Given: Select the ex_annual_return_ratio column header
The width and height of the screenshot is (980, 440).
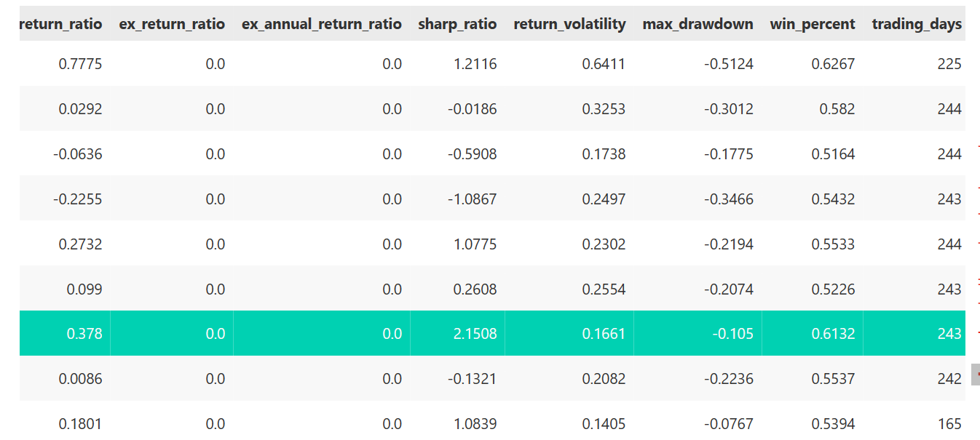Looking at the screenshot, I should (321, 24).
